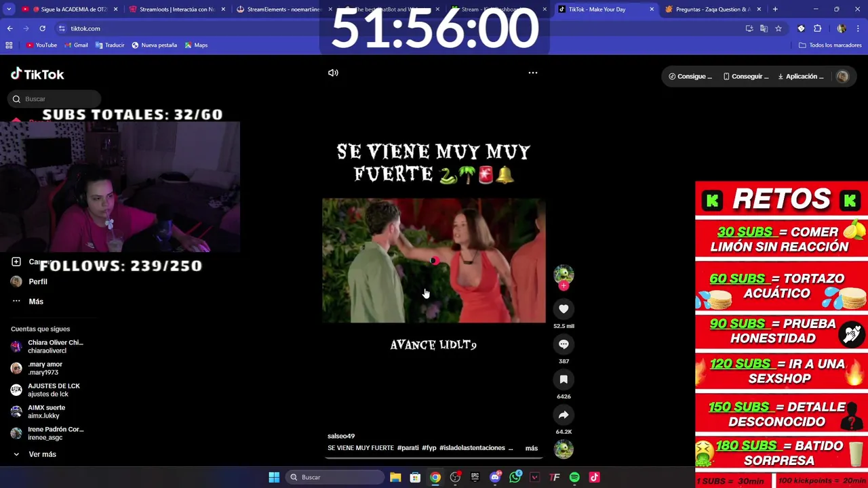Bookmark this page with the star icon
This screenshot has width=868, height=488.
pyautogui.click(x=778, y=28)
